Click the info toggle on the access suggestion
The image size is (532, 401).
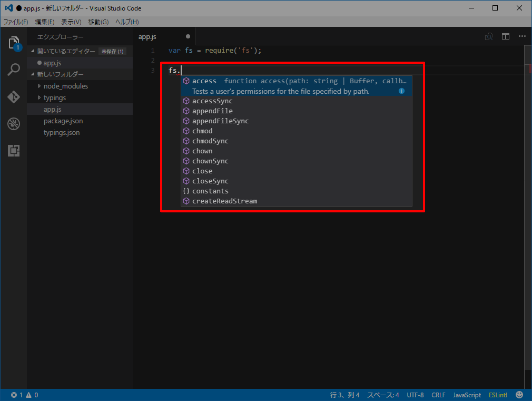[401, 91]
